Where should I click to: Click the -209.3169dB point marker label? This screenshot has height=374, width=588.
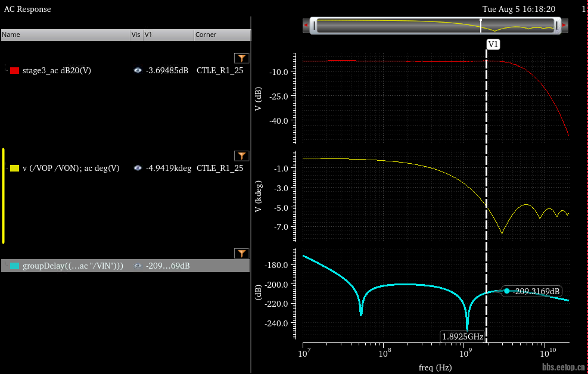(537, 291)
